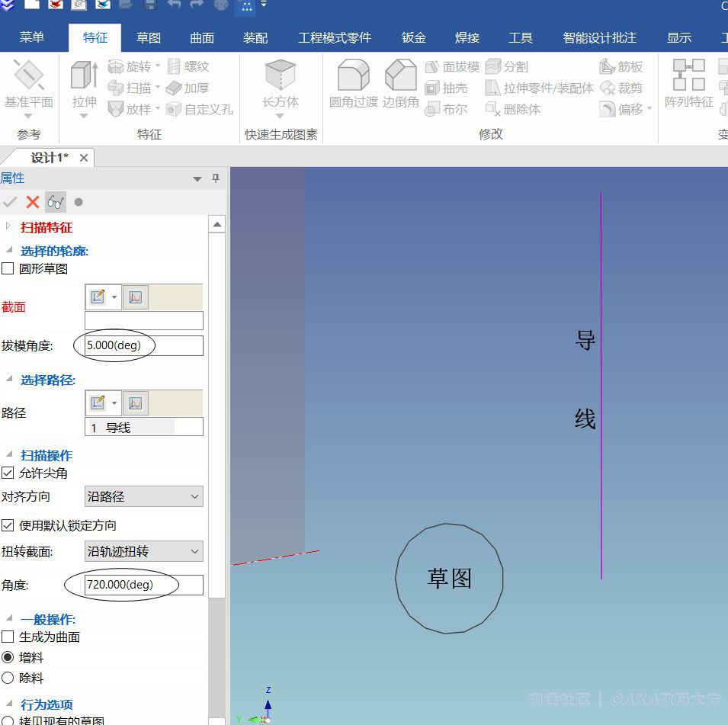The height and width of the screenshot is (725, 728).
Task: Click the 阵列特征 pattern feature tool
Action: tap(688, 84)
